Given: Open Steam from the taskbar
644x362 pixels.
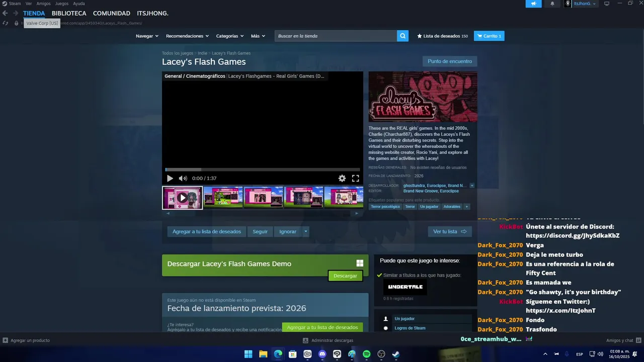Looking at the screenshot, I should coord(396,354).
